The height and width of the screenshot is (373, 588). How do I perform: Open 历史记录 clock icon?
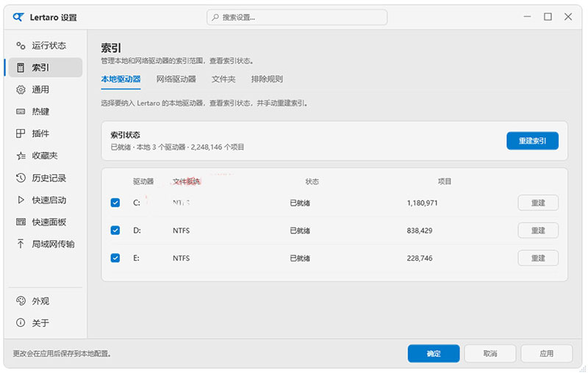[x=21, y=178]
